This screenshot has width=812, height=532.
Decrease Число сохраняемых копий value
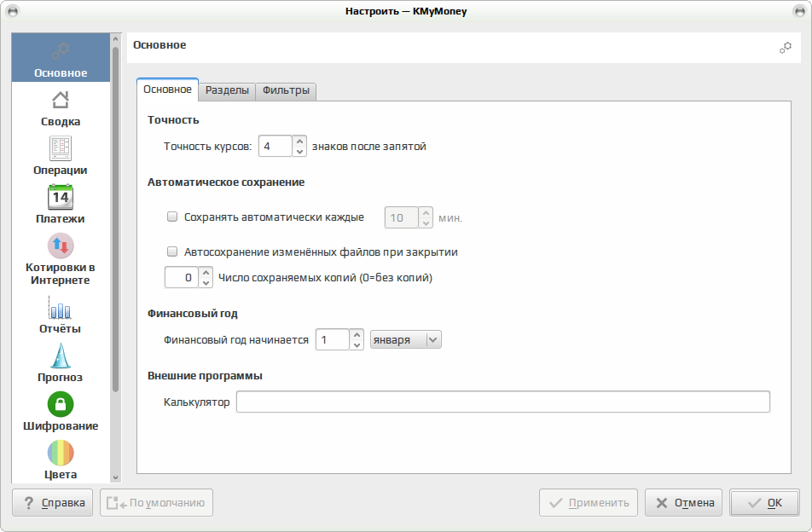206,283
